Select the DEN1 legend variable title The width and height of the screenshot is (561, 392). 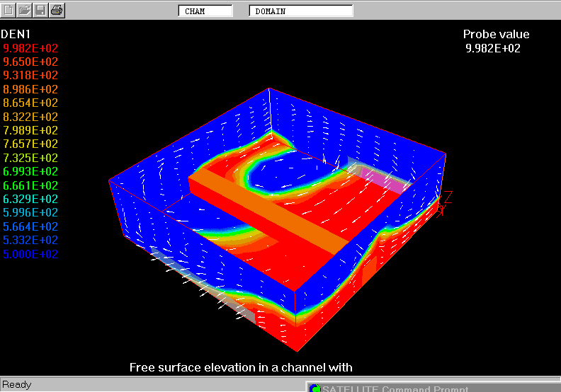click(16, 34)
